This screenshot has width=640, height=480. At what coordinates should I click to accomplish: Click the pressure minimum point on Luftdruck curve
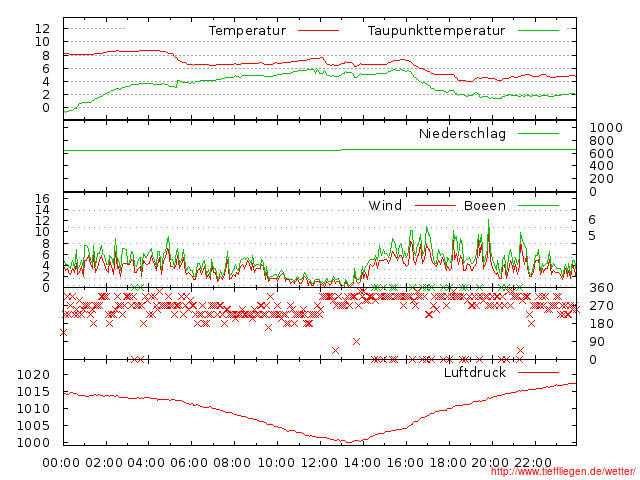[x=349, y=442]
